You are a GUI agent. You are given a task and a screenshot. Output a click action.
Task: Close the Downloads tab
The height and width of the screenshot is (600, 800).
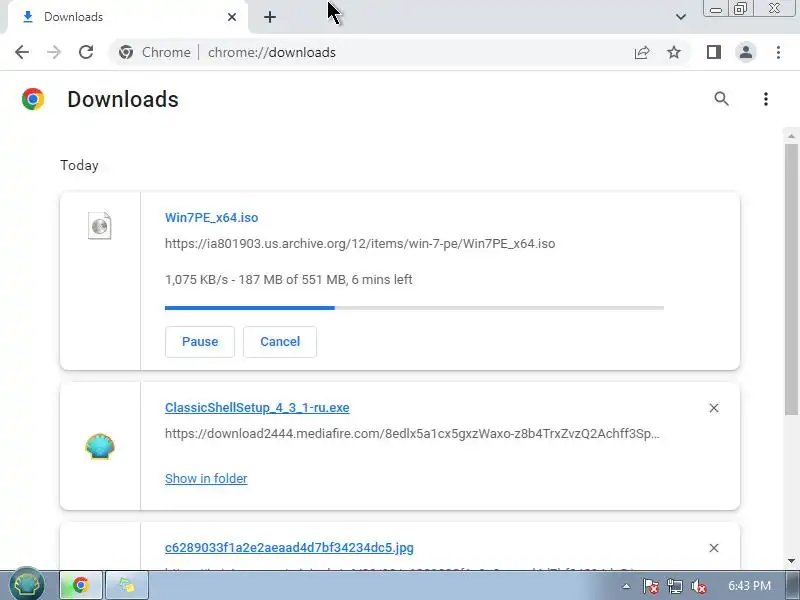point(232,17)
